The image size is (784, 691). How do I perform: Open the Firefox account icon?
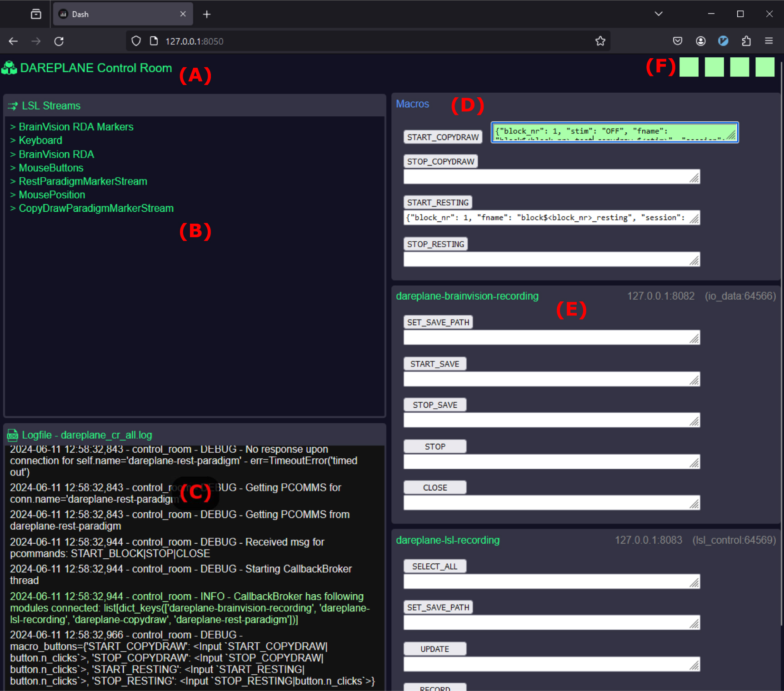pyautogui.click(x=700, y=41)
